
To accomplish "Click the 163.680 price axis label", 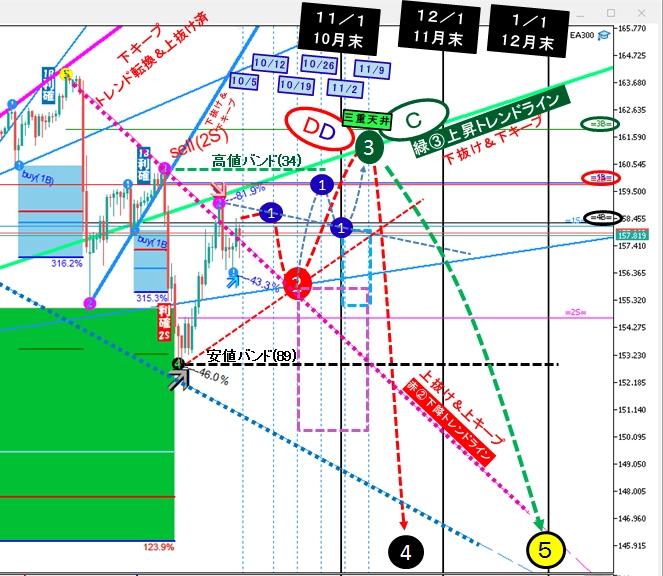I will (x=632, y=82).
